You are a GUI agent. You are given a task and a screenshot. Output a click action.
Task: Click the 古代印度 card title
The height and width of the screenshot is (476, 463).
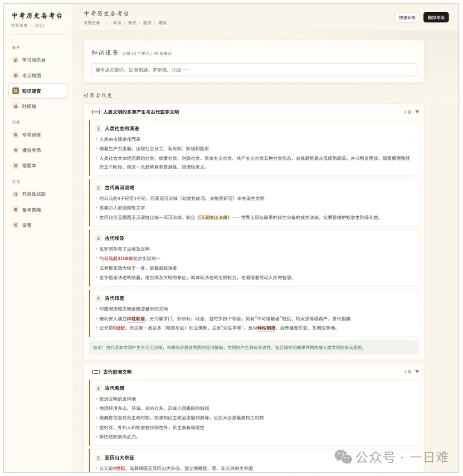[x=114, y=298]
